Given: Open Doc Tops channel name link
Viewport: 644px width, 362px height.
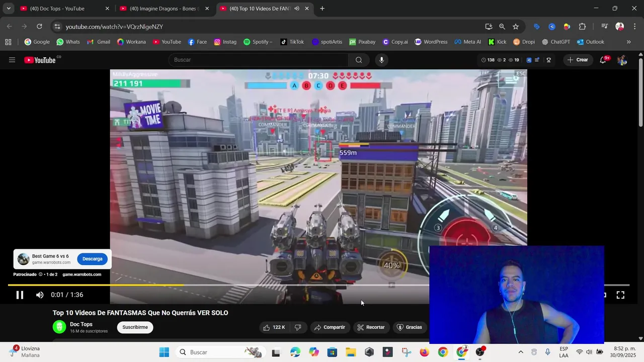Looking at the screenshot, I should pos(81,324).
